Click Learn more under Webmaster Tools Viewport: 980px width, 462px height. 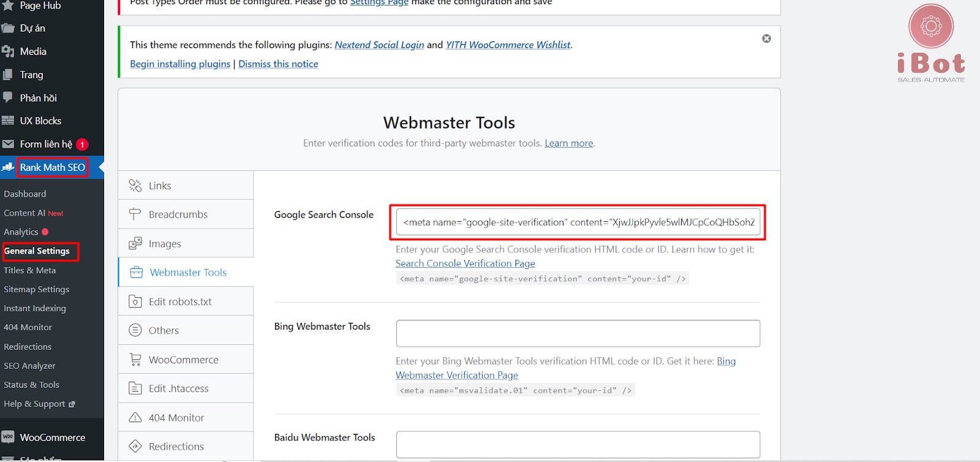(569, 143)
